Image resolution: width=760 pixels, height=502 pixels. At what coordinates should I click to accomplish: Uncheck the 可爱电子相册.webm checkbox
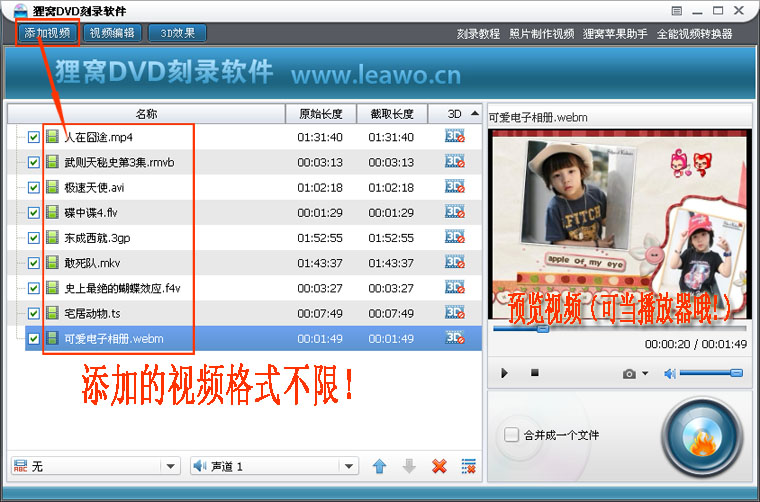pyautogui.click(x=33, y=338)
